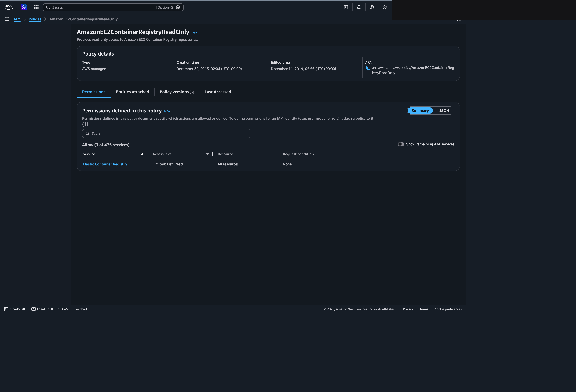Open the settings gear icon
Viewport: 576px width, 392px height.
pyautogui.click(x=384, y=7)
